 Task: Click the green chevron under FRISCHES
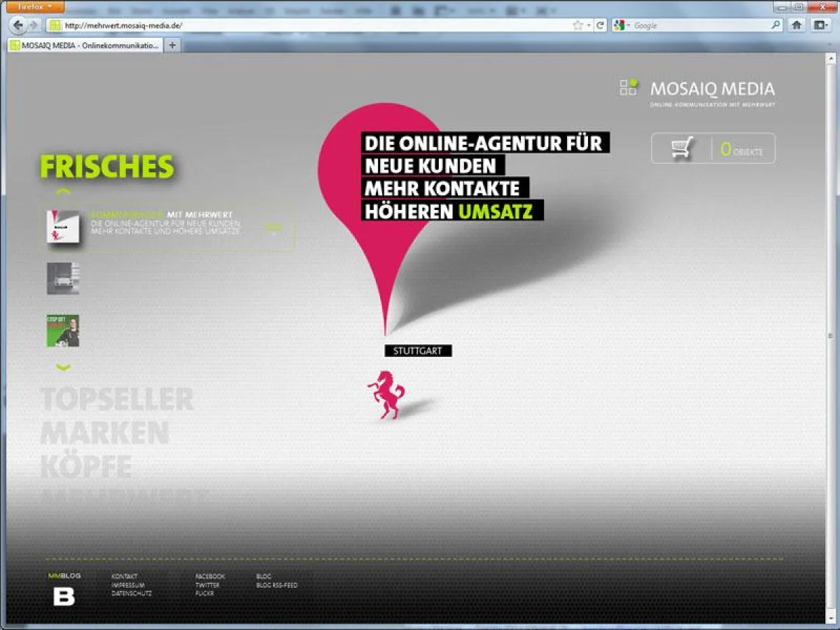click(64, 189)
